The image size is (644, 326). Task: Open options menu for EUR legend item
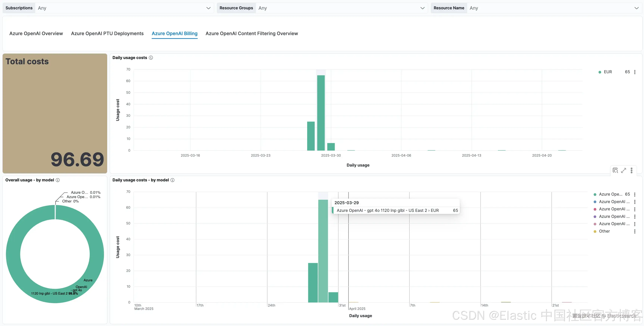[635, 72]
